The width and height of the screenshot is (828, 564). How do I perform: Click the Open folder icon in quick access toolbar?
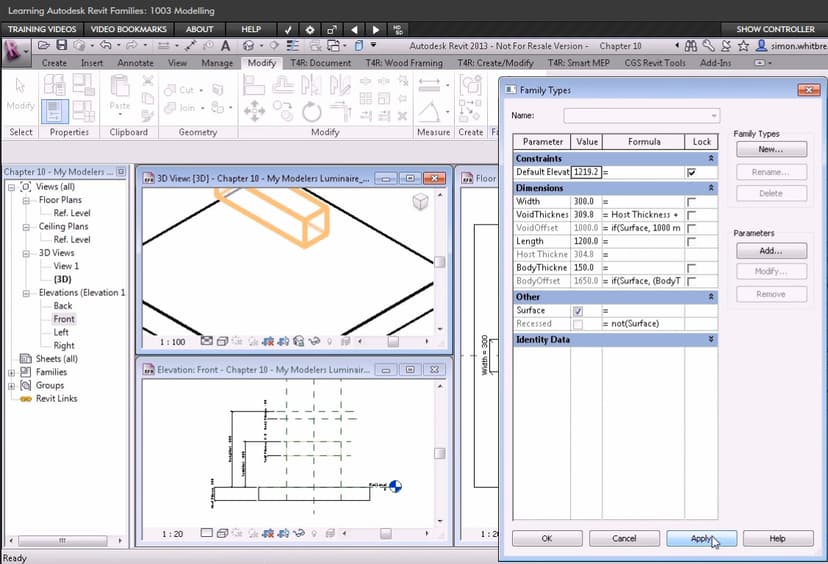(x=44, y=46)
